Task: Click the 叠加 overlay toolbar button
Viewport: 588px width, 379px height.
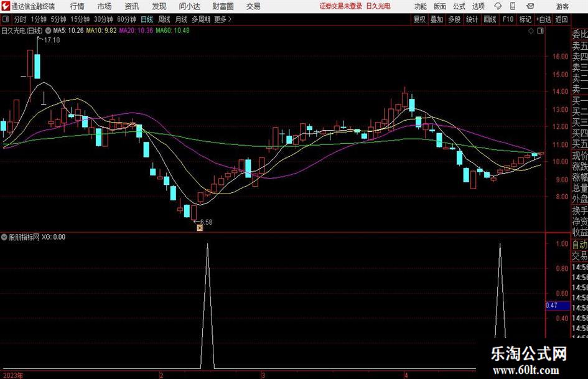Action: (x=437, y=19)
